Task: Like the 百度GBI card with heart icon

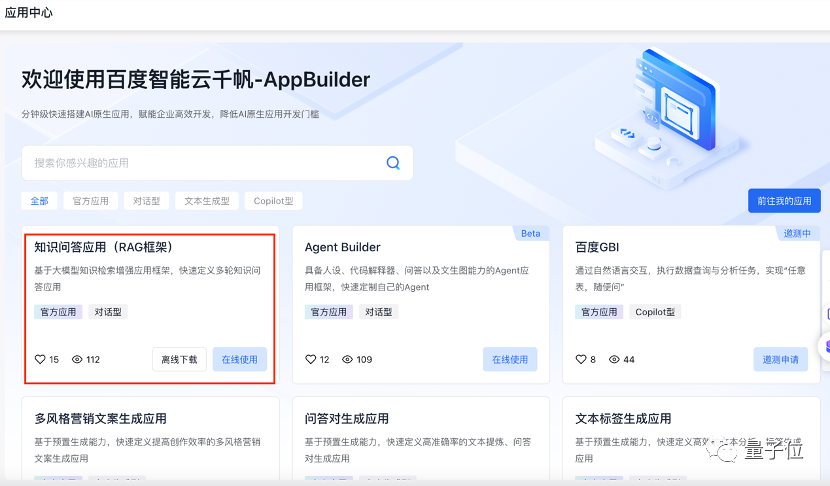Action: pyautogui.click(x=581, y=359)
